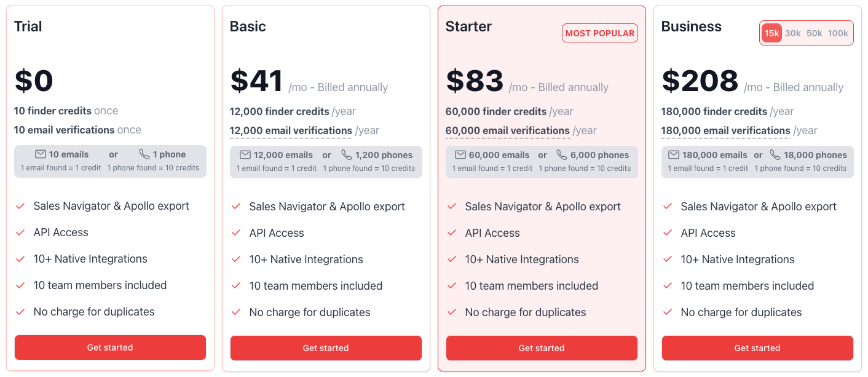Click the phone icon in Basic plan

[347, 155]
